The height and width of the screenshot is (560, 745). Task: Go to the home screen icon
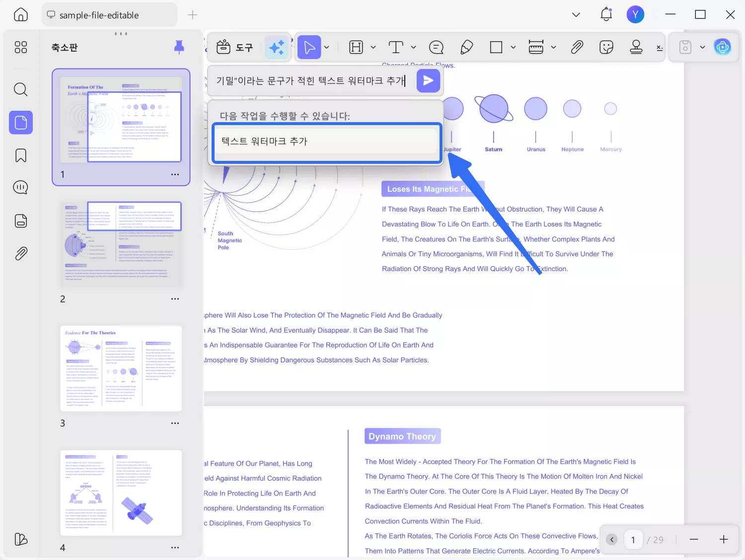[x=21, y=15]
